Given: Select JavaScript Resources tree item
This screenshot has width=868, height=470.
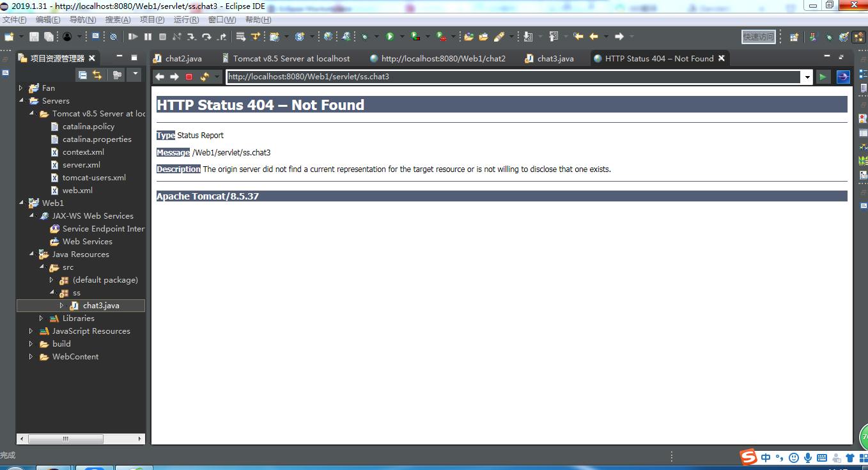Looking at the screenshot, I should pyautogui.click(x=85, y=331).
